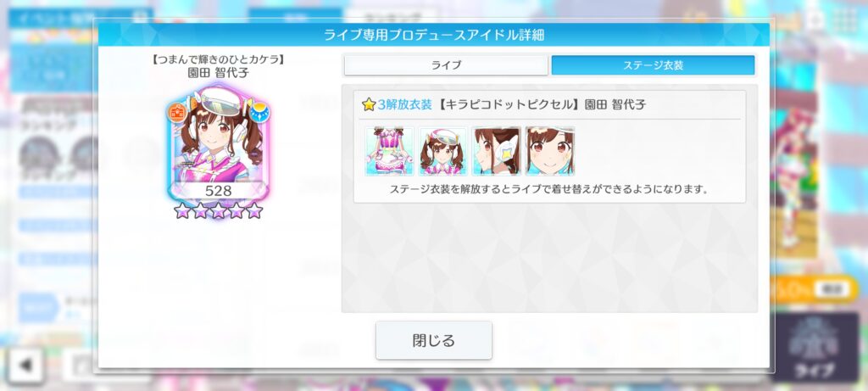Open the full-body costume thumbnail
This screenshot has width=868, height=391.
(389, 151)
